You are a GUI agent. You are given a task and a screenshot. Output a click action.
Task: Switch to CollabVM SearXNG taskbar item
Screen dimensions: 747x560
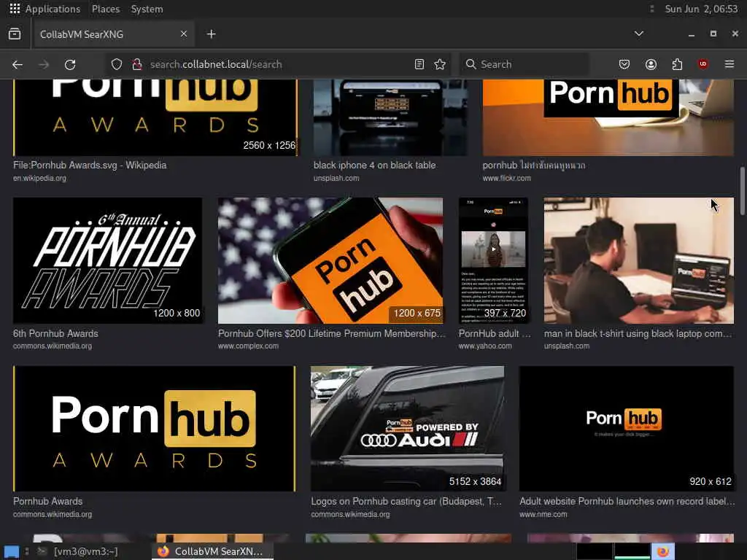pyautogui.click(x=212, y=551)
